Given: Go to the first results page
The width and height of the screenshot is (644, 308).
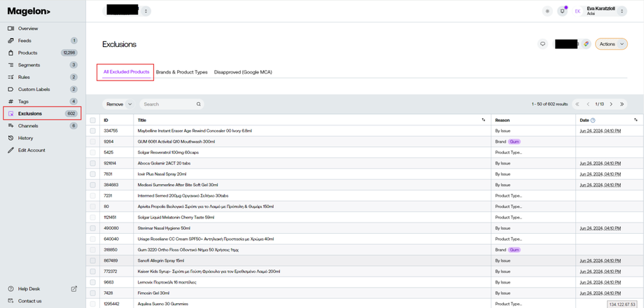Looking at the screenshot, I should pyautogui.click(x=577, y=104).
